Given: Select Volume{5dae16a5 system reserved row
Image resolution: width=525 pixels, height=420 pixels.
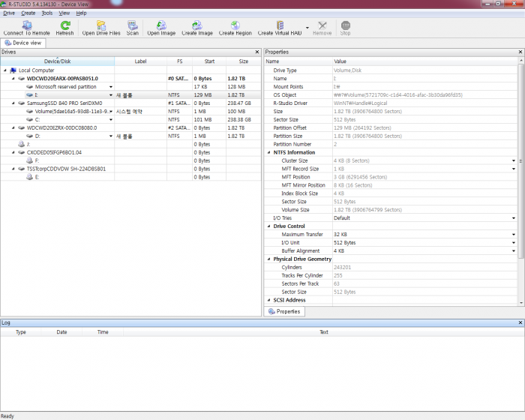Looking at the screenshot, I should [x=130, y=111].
